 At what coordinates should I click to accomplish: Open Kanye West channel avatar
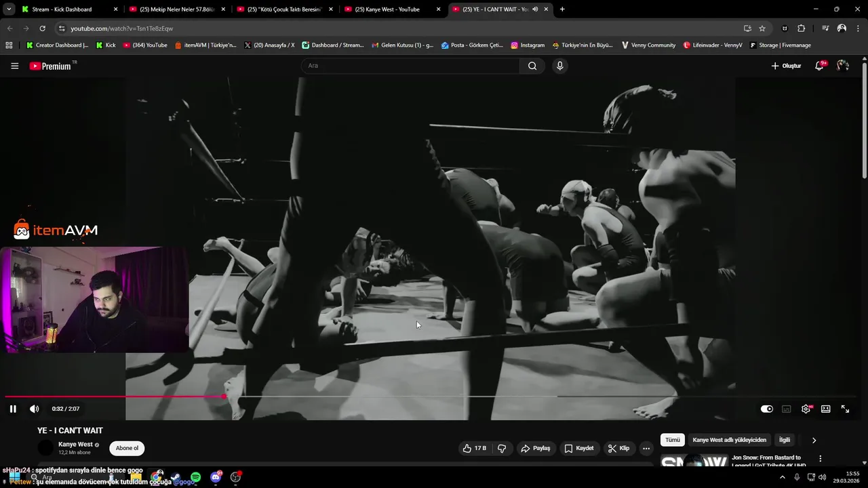click(x=45, y=448)
